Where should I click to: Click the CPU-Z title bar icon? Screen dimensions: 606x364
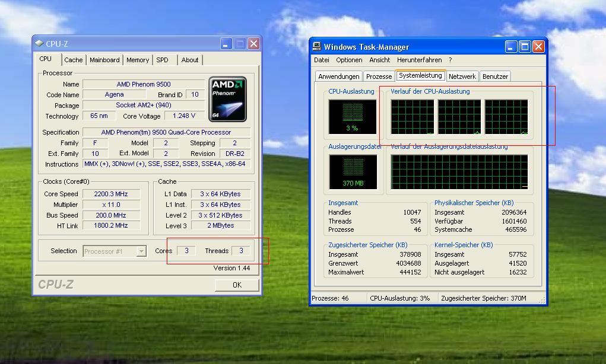pyautogui.click(x=39, y=43)
